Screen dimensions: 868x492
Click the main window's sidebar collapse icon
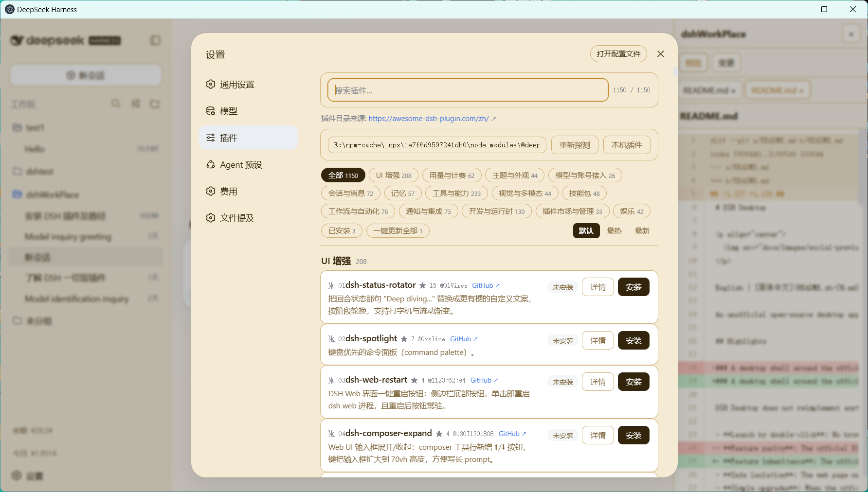pos(155,40)
